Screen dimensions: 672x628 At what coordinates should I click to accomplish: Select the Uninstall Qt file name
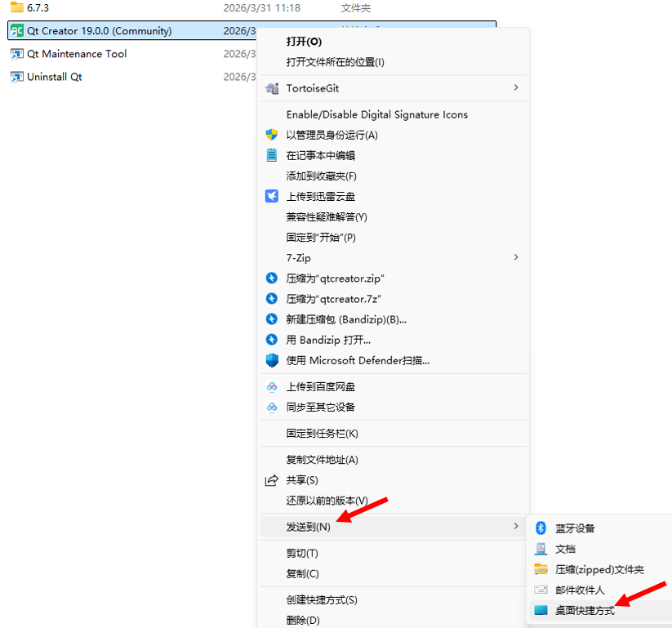click(x=55, y=77)
